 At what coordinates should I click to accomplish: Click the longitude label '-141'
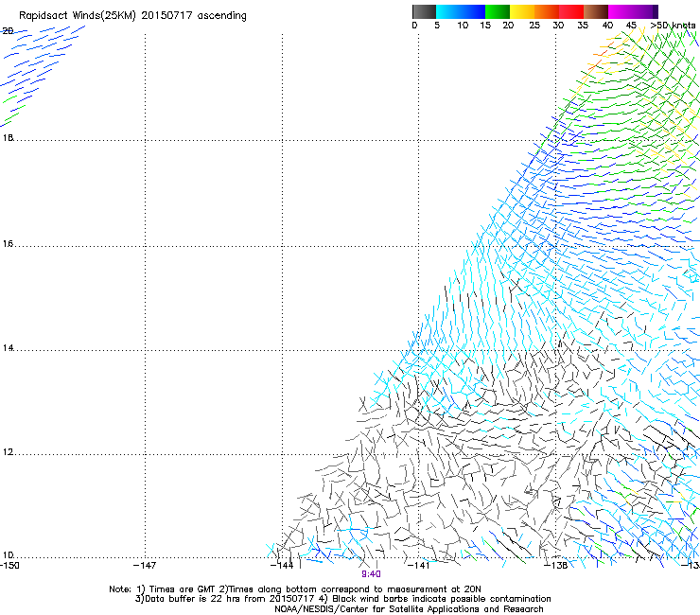point(418,566)
